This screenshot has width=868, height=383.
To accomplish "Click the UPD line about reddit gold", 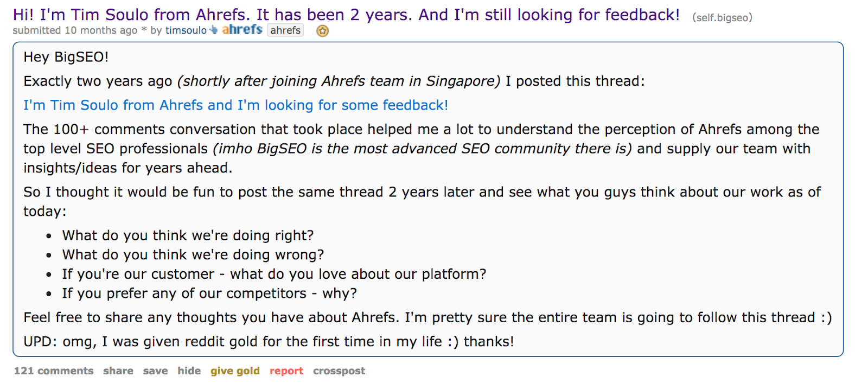I will (269, 342).
